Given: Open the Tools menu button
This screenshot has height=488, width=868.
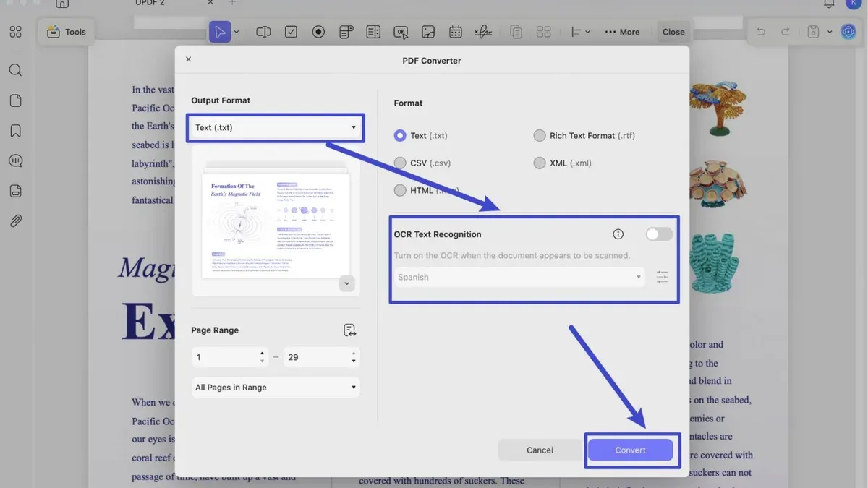Looking at the screenshot, I should (x=67, y=32).
